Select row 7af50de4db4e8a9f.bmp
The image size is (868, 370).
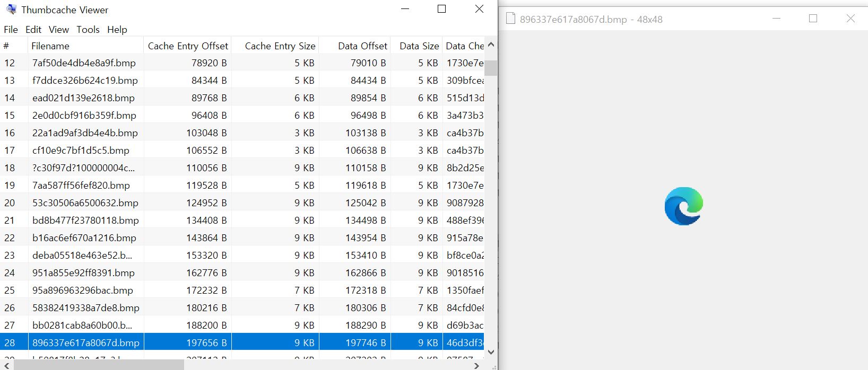(x=242, y=63)
